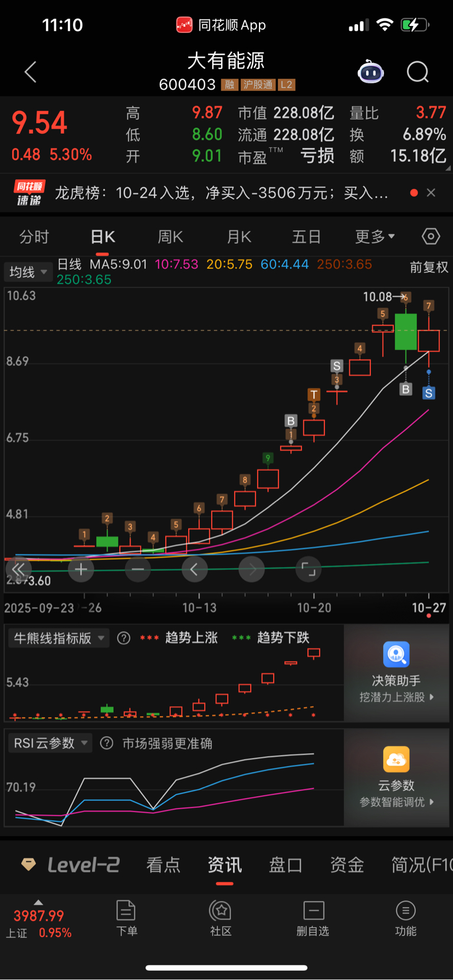Zoom out chart with minus button
The height and width of the screenshot is (980, 453).
(x=138, y=569)
